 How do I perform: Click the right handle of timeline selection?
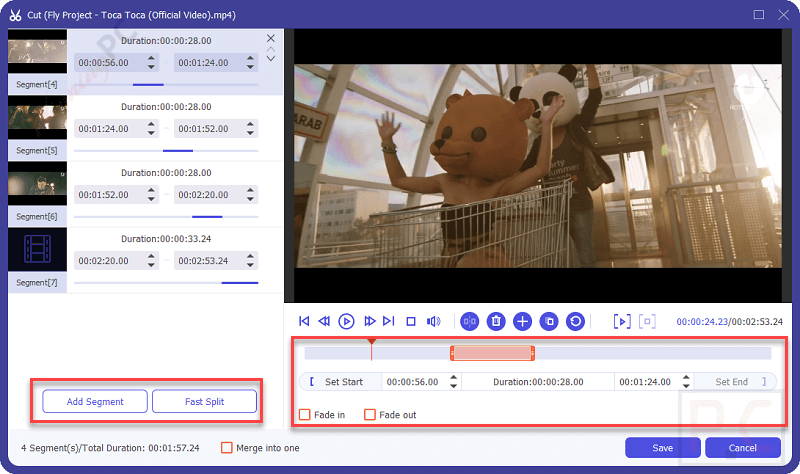coord(533,353)
